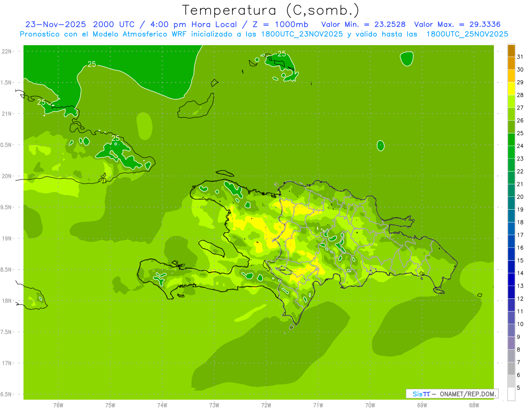Click the '72W' longitude axis label

[x=266, y=405]
